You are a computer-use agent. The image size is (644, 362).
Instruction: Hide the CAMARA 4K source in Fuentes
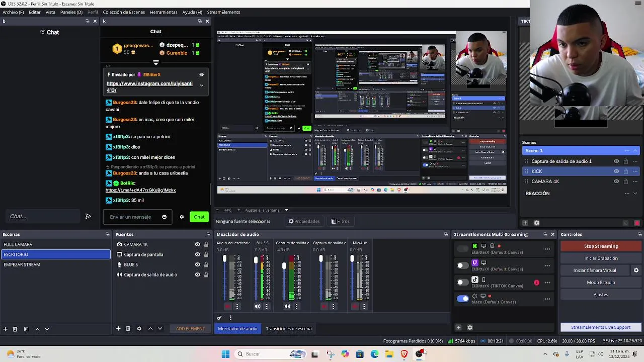click(197, 244)
